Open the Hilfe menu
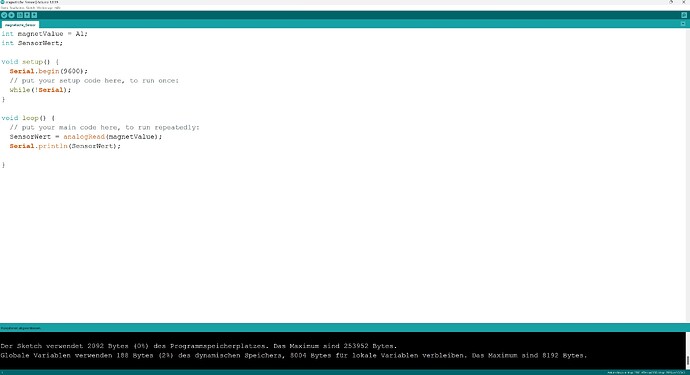The image size is (690, 375). 57,8
